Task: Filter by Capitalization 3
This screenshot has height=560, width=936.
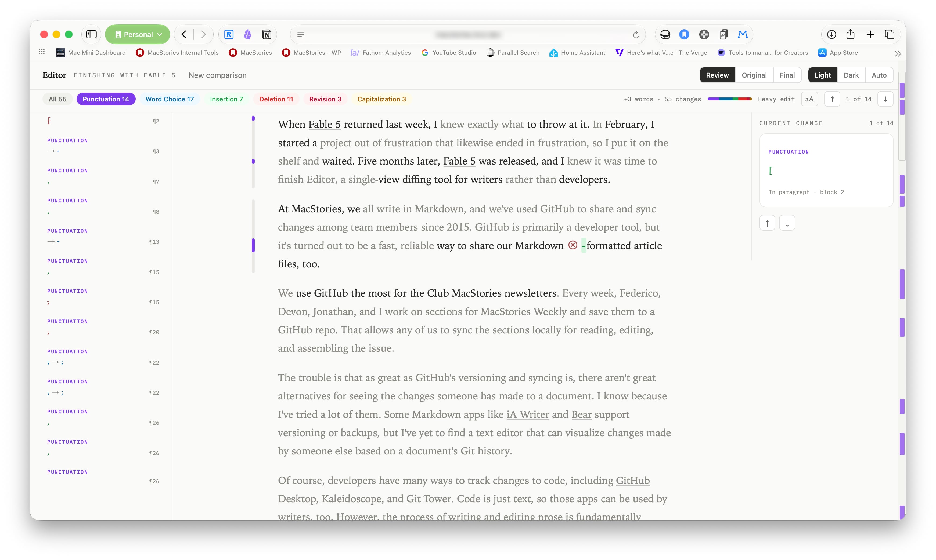Action: [381, 99]
